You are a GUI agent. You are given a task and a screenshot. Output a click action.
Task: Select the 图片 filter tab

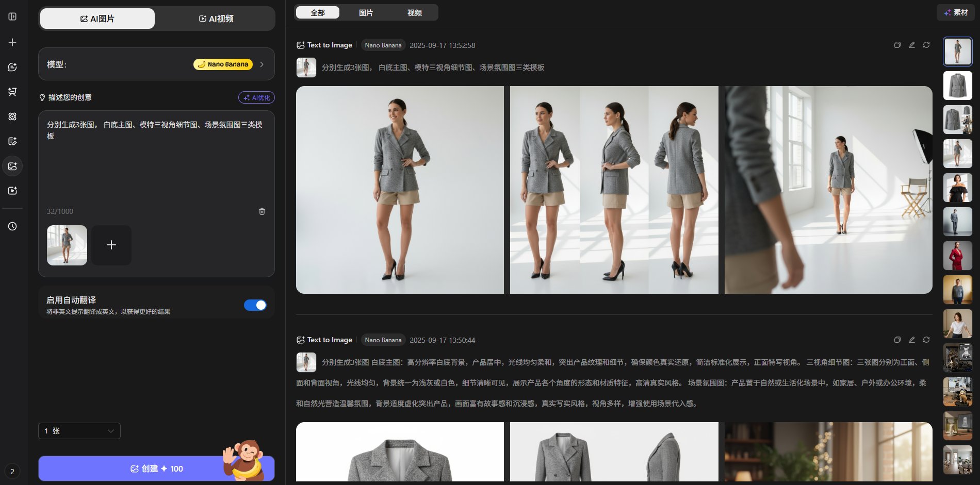366,12
